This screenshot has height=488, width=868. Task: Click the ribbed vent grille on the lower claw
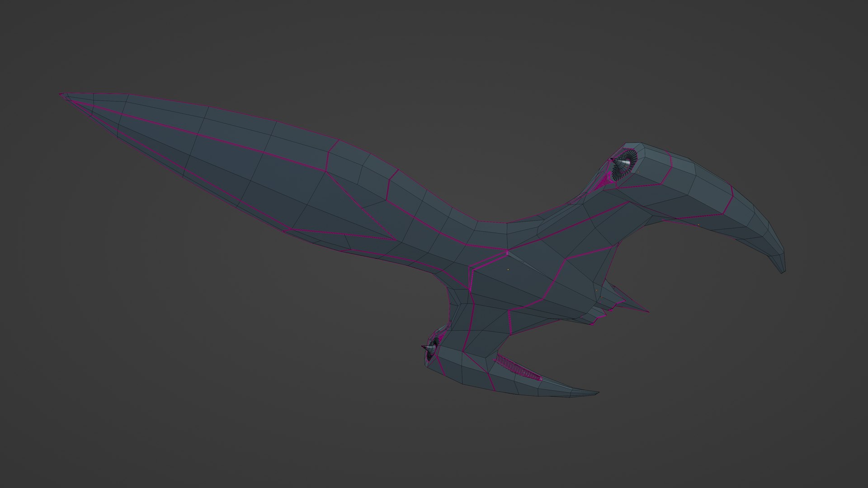(x=518, y=368)
